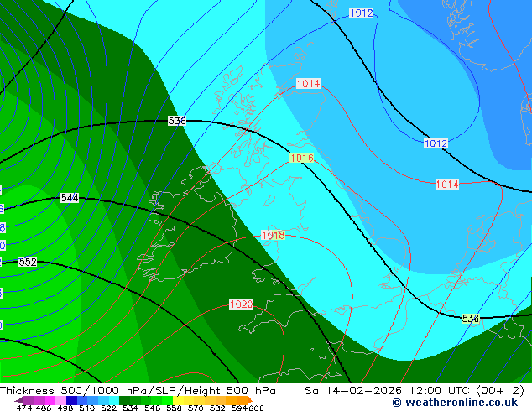The height and width of the screenshot is (411, 532).
Task: Click the orange right arrow of legend bar
Action: coord(250,400)
